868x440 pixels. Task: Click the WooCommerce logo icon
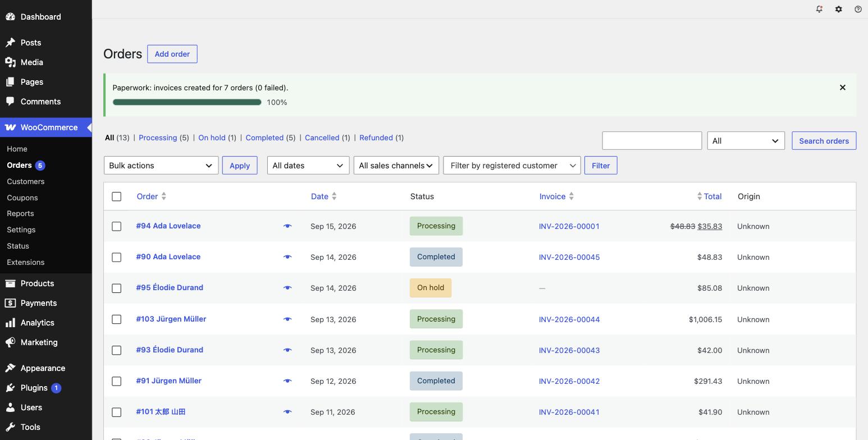[10, 127]
